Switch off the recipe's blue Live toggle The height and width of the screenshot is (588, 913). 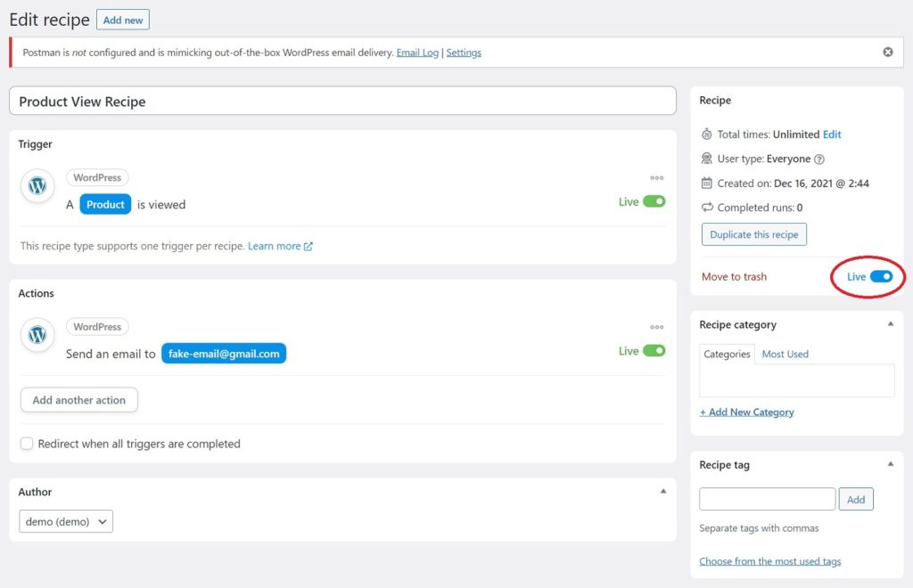(x=881, y=277)
